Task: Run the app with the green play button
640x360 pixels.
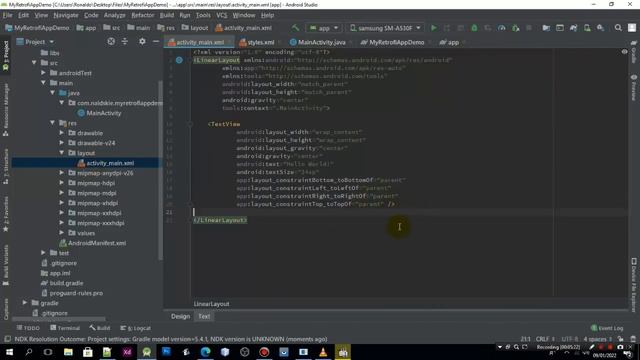Action: (x=433, y=28)
